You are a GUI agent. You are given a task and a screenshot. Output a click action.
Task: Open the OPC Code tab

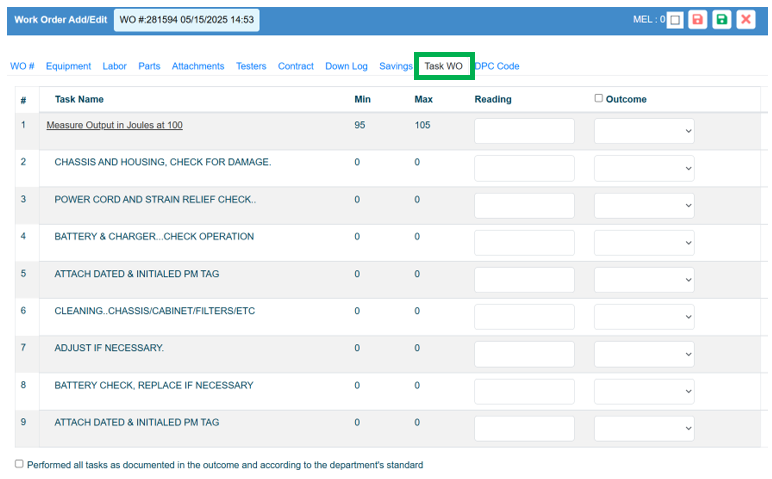point(497,66)
